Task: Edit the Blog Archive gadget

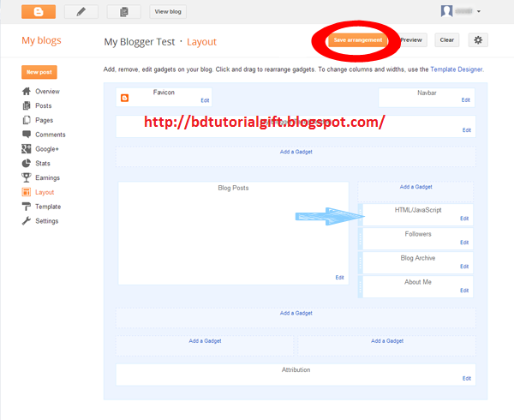Action: pyautogui.click(x=464, y=267)
